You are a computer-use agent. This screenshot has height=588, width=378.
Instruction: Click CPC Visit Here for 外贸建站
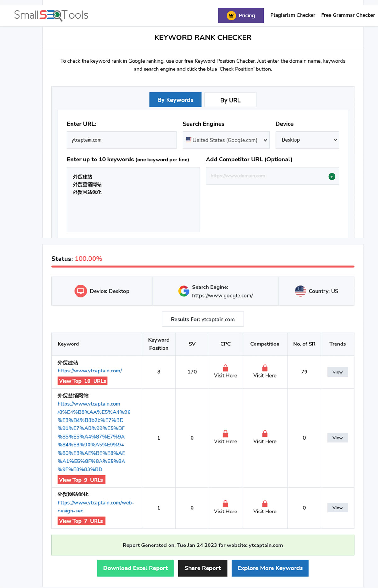coord(226,375)
